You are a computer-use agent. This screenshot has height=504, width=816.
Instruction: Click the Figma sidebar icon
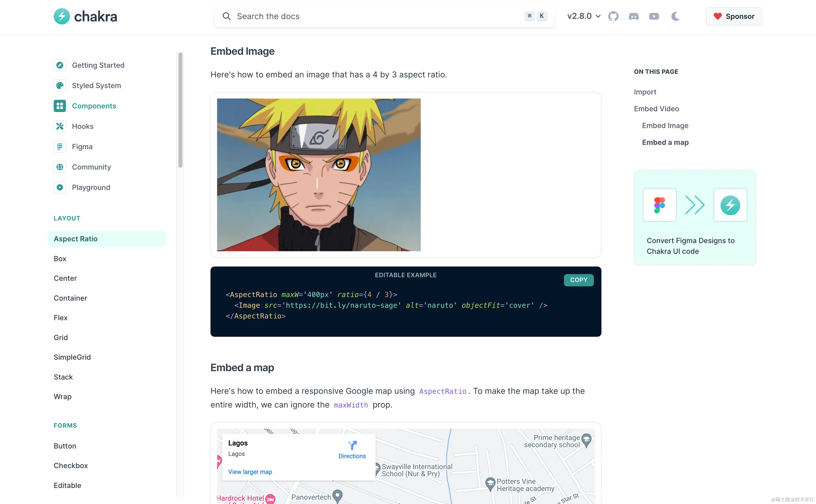(x=60, y=147)
